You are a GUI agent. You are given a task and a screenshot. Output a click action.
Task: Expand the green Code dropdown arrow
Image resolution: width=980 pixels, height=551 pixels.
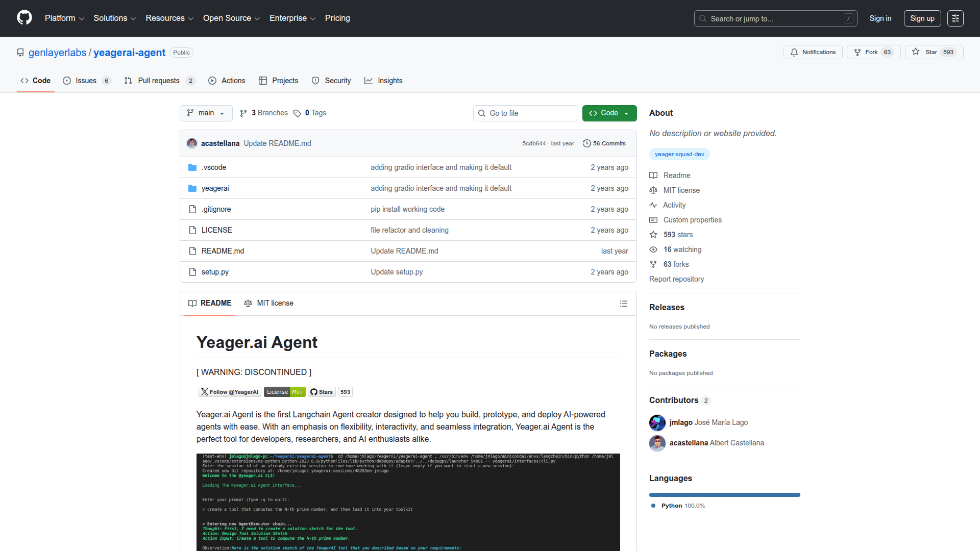tap(626, 113)
